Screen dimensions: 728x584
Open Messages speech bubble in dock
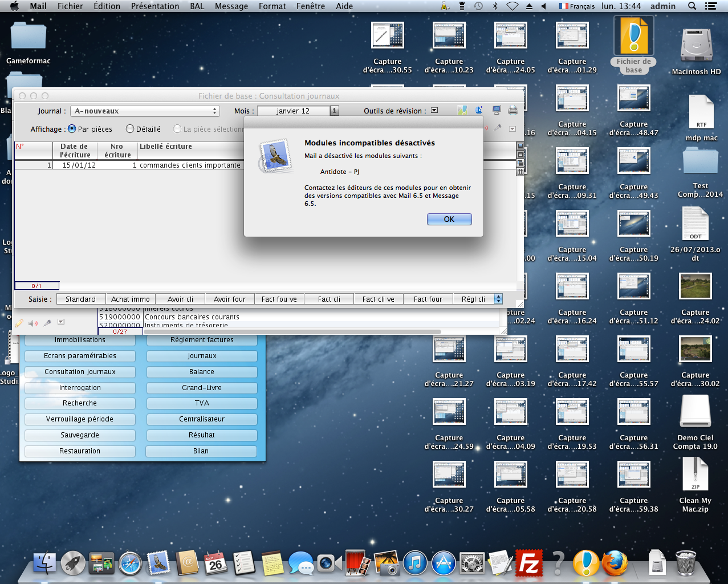point(301,563)
